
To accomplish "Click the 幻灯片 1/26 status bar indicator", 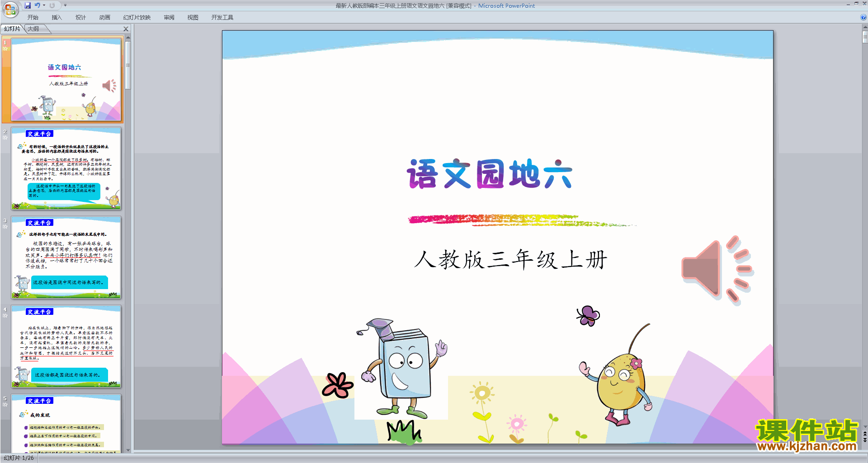I will point(19,458).
